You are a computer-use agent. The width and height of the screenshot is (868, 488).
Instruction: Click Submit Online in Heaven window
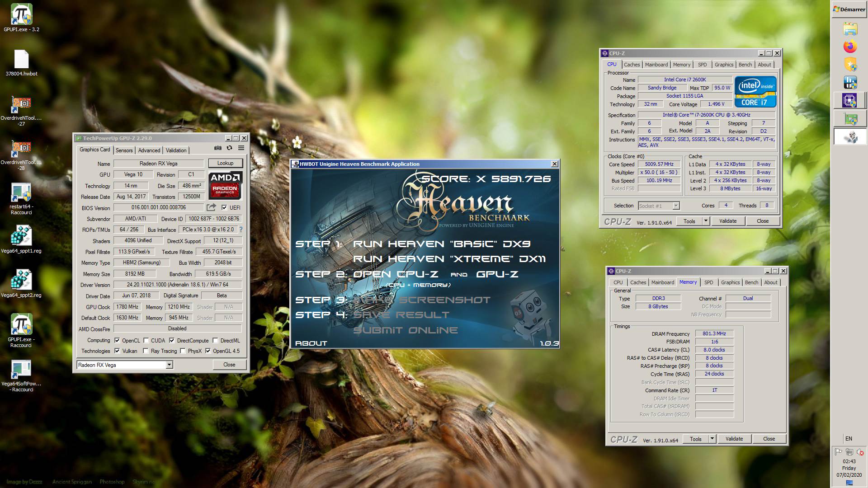[x=406, y=330]
